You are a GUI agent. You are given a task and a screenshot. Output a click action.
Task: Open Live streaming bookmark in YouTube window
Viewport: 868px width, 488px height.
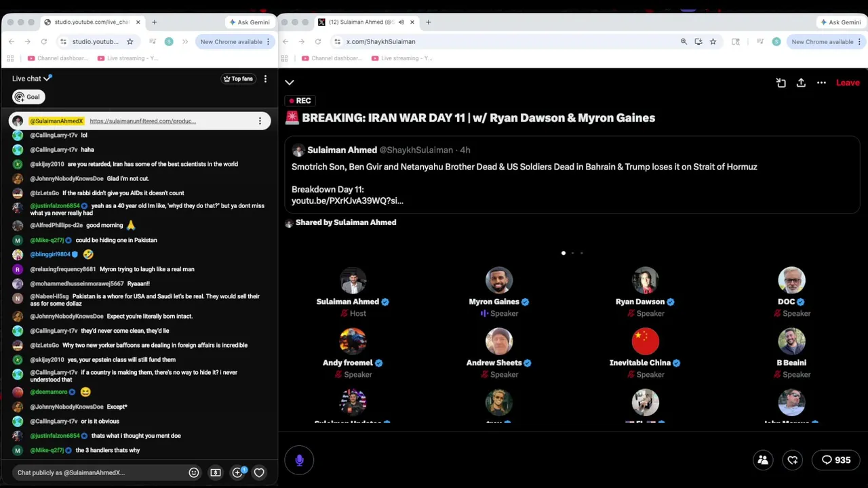click(127, 58)
